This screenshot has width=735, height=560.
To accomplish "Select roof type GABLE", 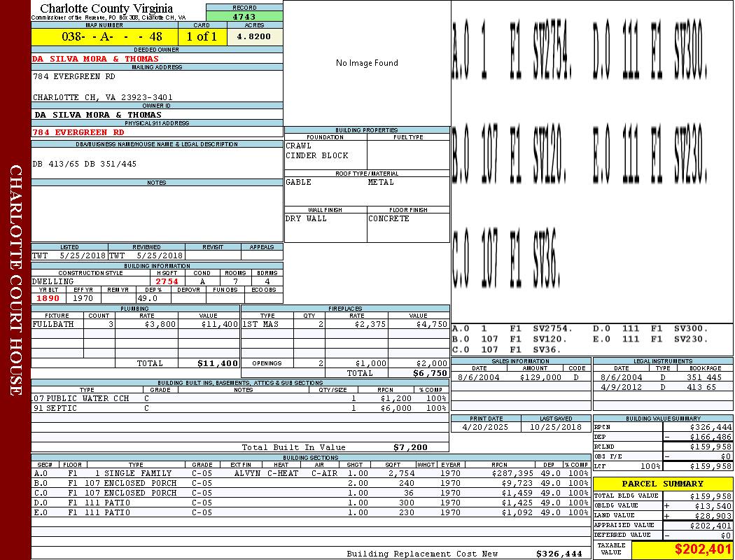I will point(299,182).
